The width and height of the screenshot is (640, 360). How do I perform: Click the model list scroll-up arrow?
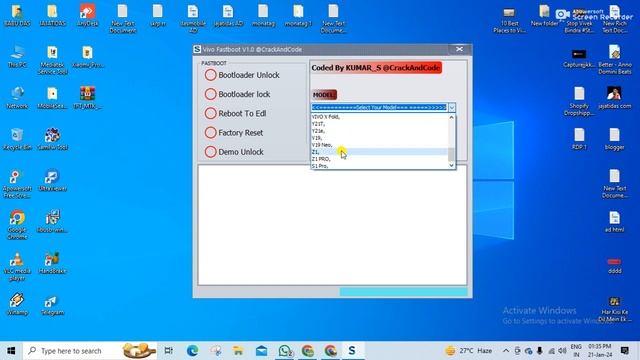(451, 118)
